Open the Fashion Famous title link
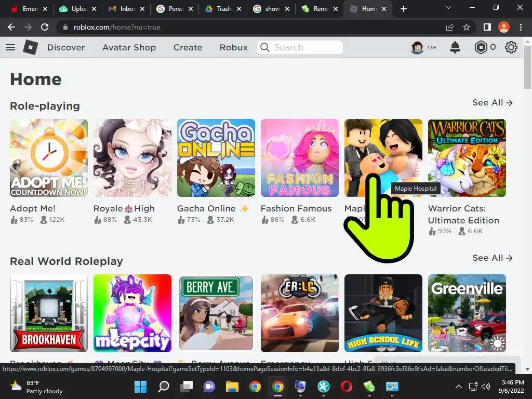 point(296,208)
